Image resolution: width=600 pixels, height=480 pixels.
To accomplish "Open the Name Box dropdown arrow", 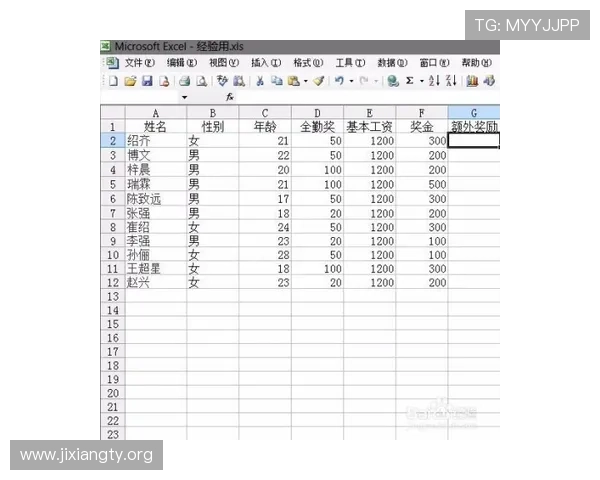I will tap(185, 97).
